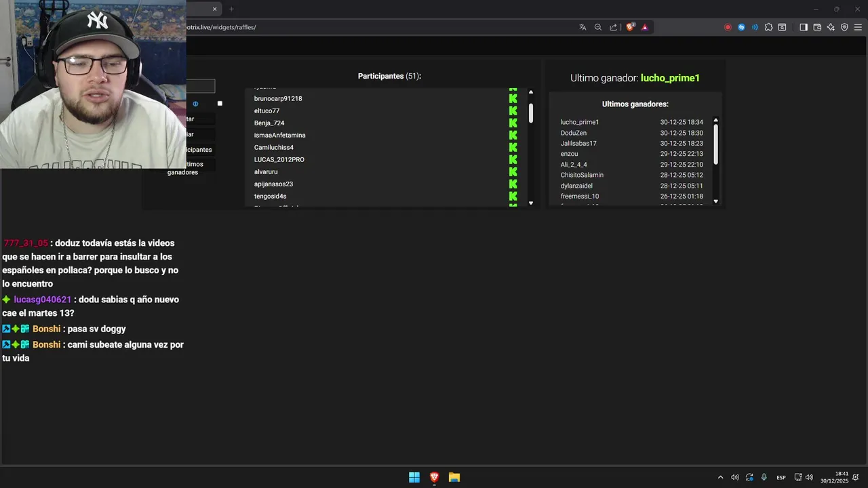Select participant Camiluchiss4
The width and height of the screenshot is (868, 488).
(x=274, y=147)
